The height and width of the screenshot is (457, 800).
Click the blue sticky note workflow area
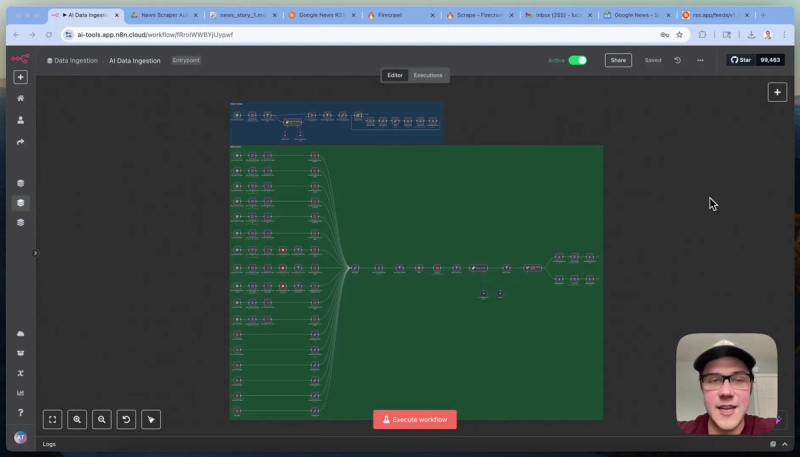point(337,123)
